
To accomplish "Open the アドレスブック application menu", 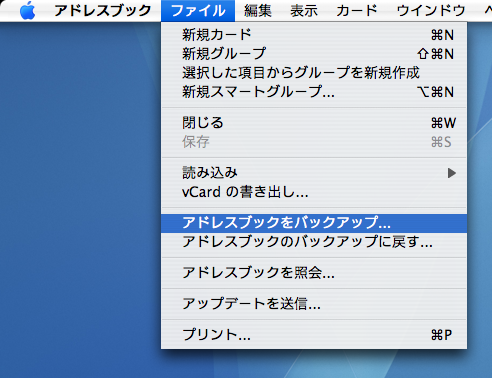I will tap(102, 11).
